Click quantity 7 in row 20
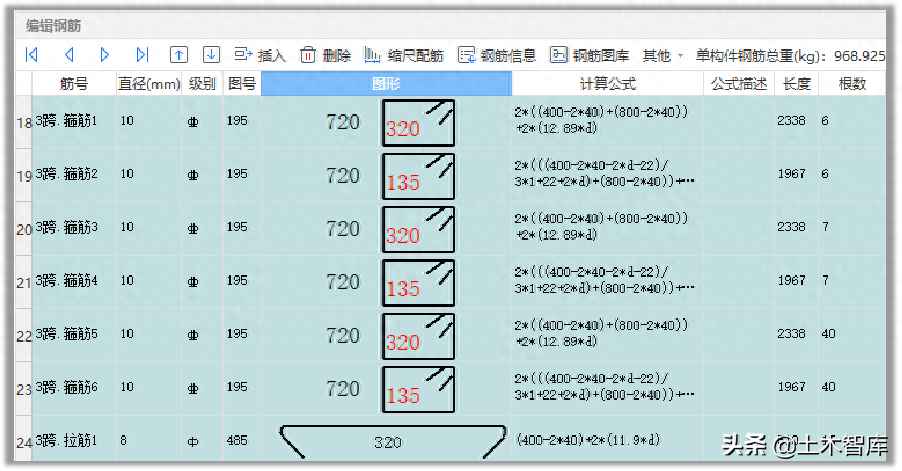This screenshot has width=902, height=471. pyautogui.click(x=825, y=227)
